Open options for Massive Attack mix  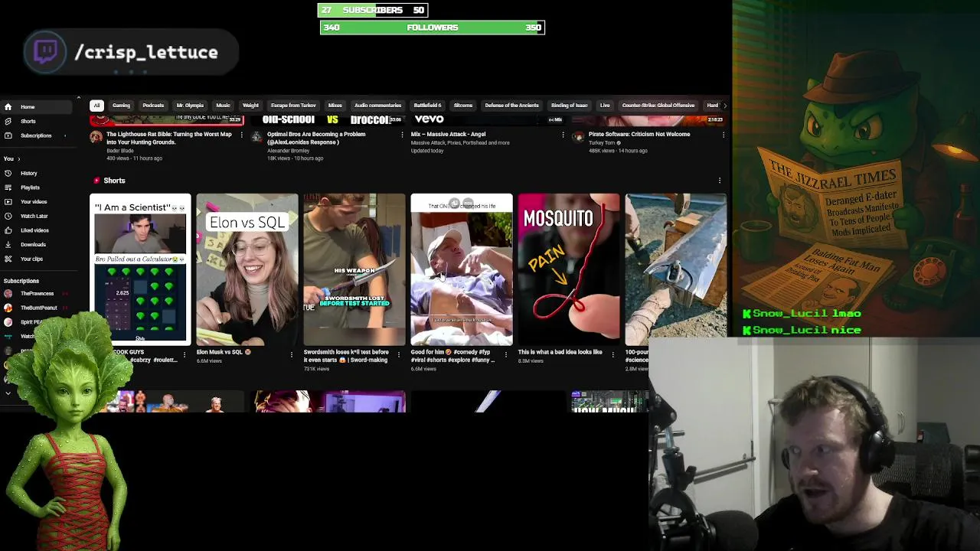[563, 135]
